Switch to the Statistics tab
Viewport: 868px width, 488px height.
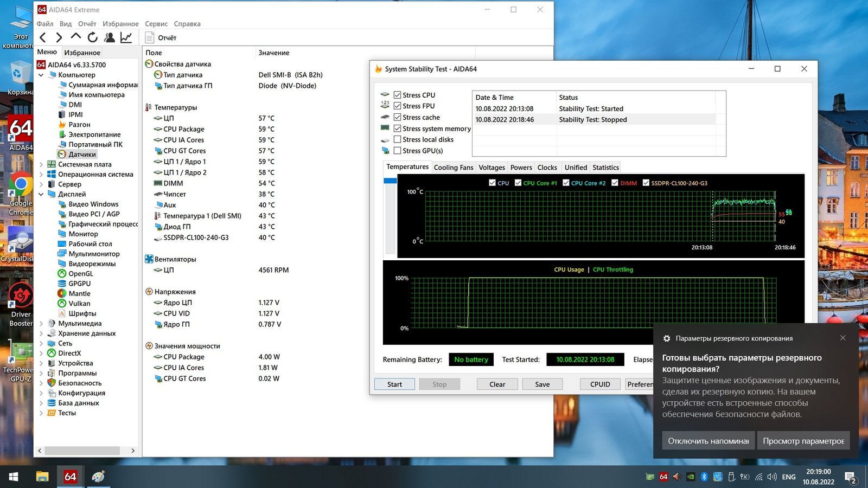tap(605, 168)
